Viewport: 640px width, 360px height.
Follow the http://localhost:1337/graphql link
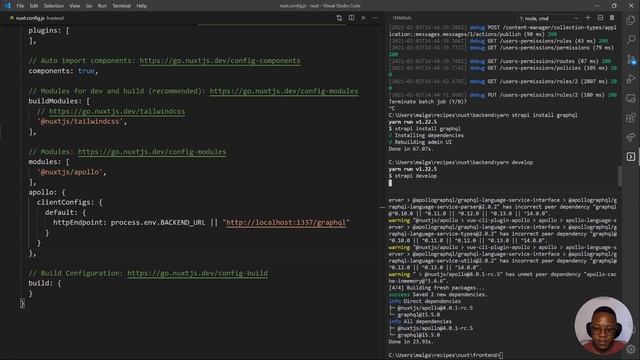286,222
